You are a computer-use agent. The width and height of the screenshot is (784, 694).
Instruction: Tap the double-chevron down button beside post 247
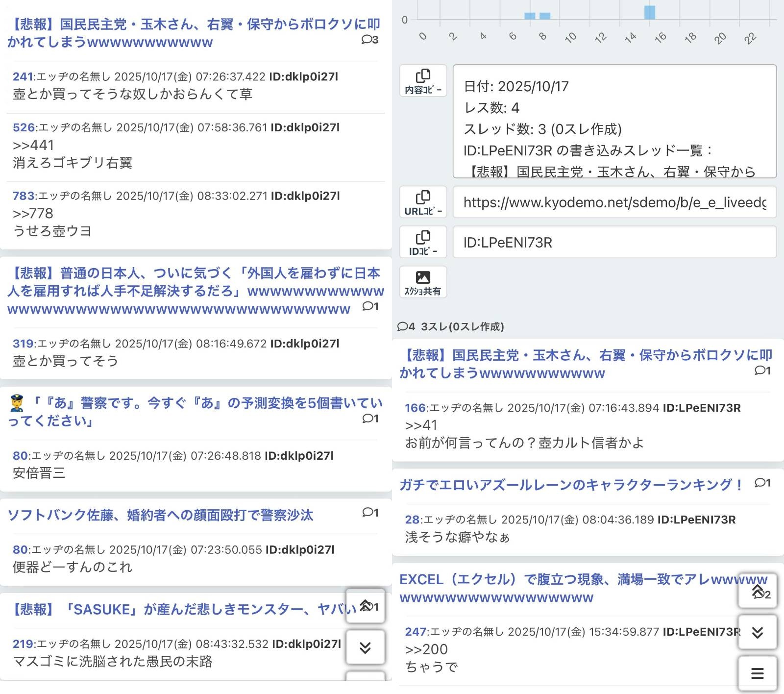757,632
